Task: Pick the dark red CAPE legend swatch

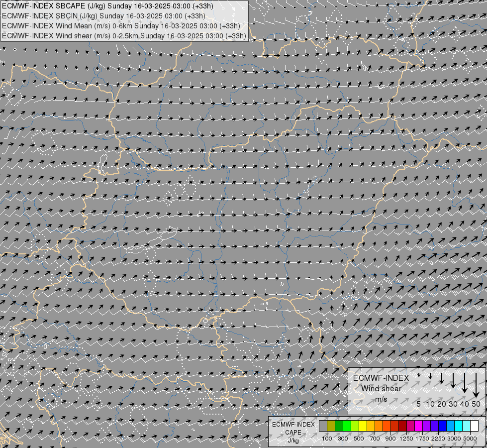Action: click(402, 426)
